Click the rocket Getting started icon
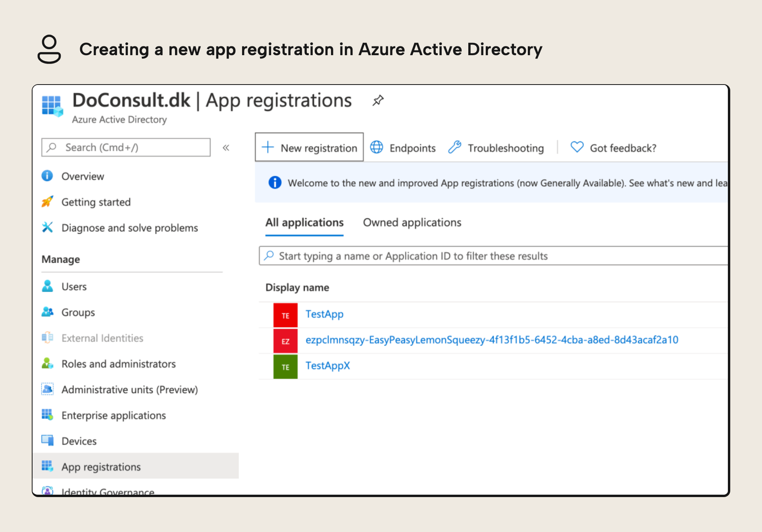Viewport: 762px width, 532px height. (x=47, y=202)
